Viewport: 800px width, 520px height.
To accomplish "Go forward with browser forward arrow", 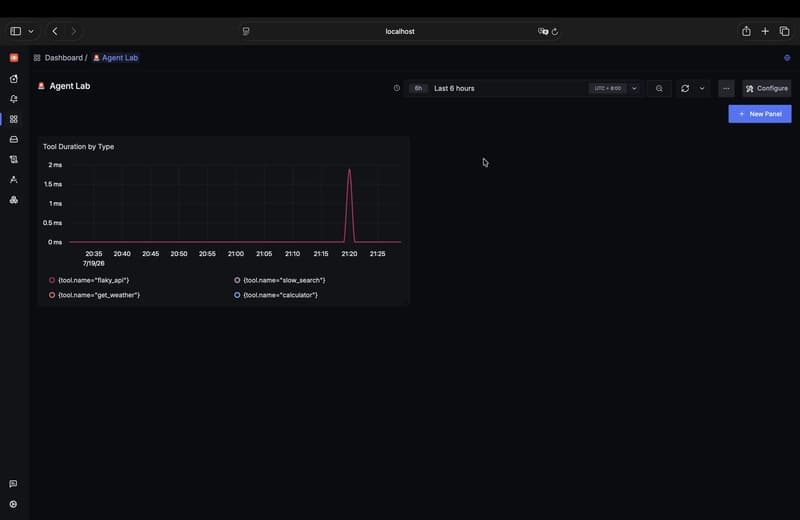I will (73, 31).
